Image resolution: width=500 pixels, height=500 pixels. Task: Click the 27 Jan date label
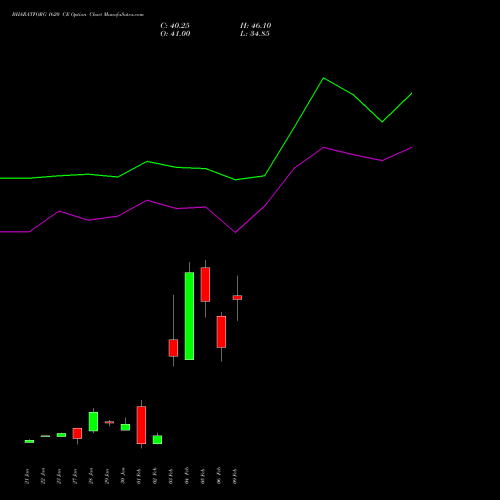click(75, 476)
